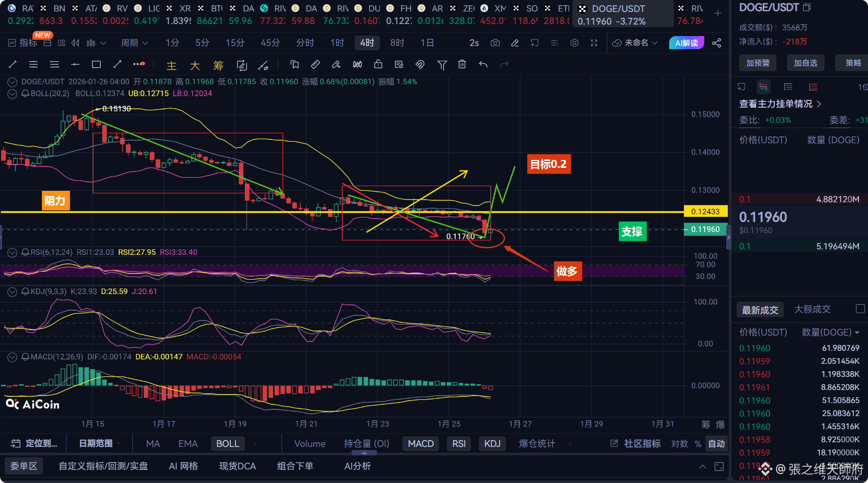Screen dimensions: 868x483
Task: Tick the checkbox beside 大额成交
Action: (x=860, y=309)
